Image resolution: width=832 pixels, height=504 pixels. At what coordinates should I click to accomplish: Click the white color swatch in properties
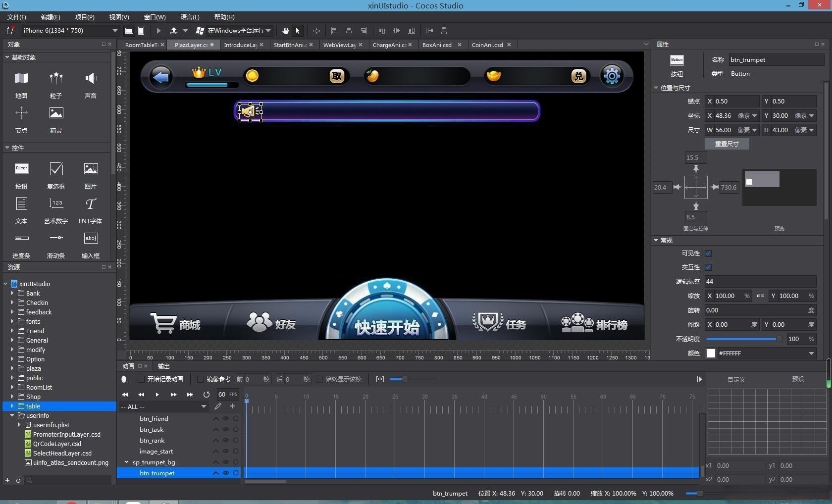pos(711,353)
